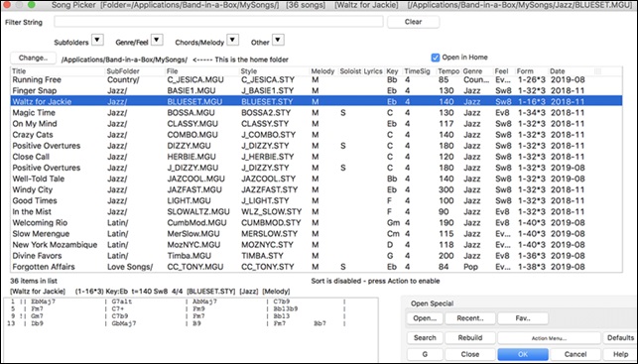
Task: Click the GbMaj7 chord in preview
Action: 124,323
